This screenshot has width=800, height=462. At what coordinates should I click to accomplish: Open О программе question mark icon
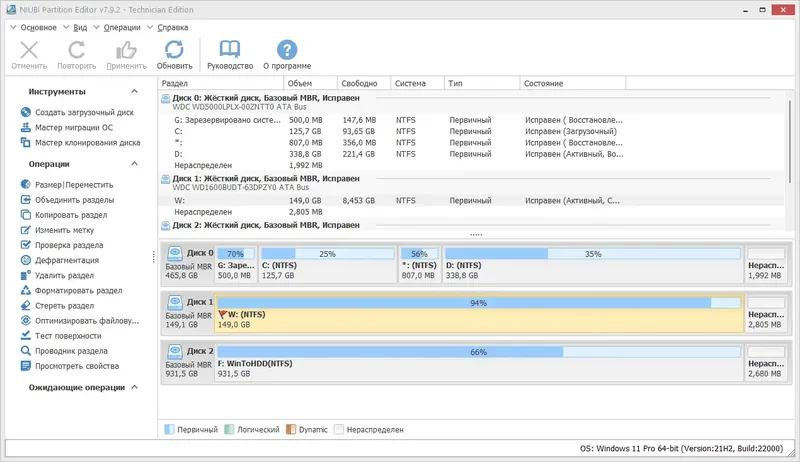point(287,50)
